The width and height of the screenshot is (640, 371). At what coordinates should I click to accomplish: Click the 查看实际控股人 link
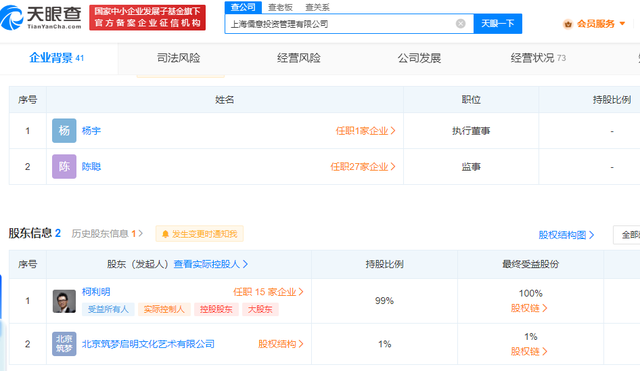(x=211, y=264)
